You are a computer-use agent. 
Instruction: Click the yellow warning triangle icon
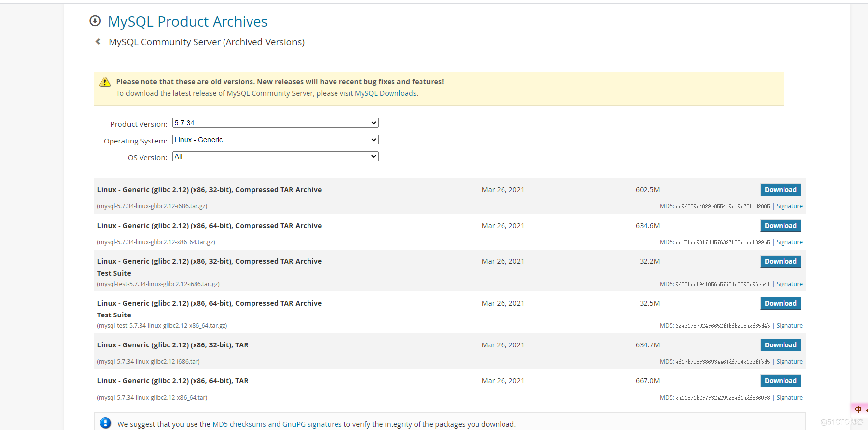point(105,82)
